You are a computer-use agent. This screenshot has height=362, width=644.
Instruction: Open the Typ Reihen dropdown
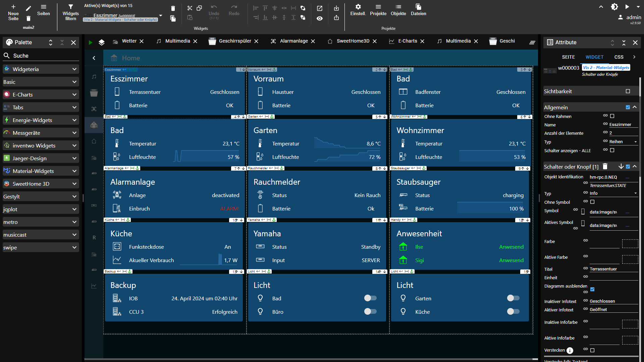[623, 142]
